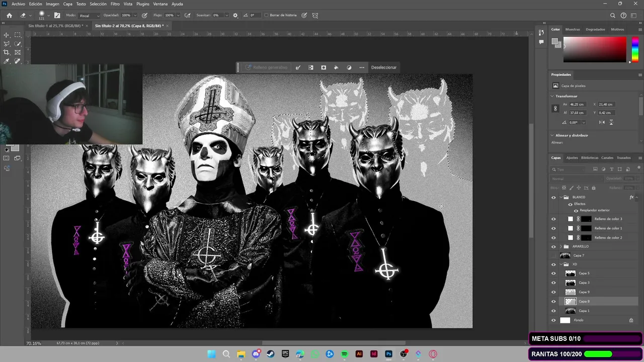Click the create mask icon in contextual bar
This screenshot has width=644, height=362.
pos(324,67)
